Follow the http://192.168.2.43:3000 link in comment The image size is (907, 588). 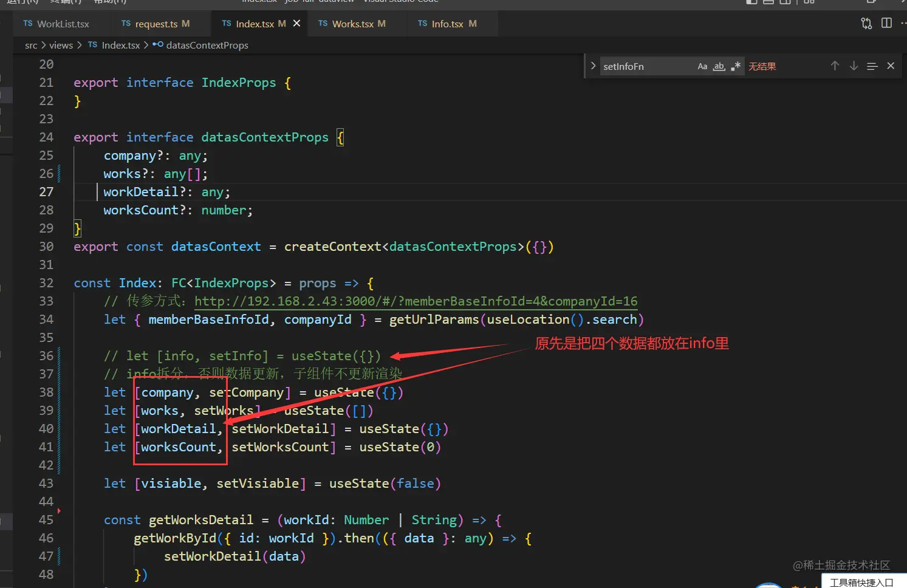[x=416, y=301]
